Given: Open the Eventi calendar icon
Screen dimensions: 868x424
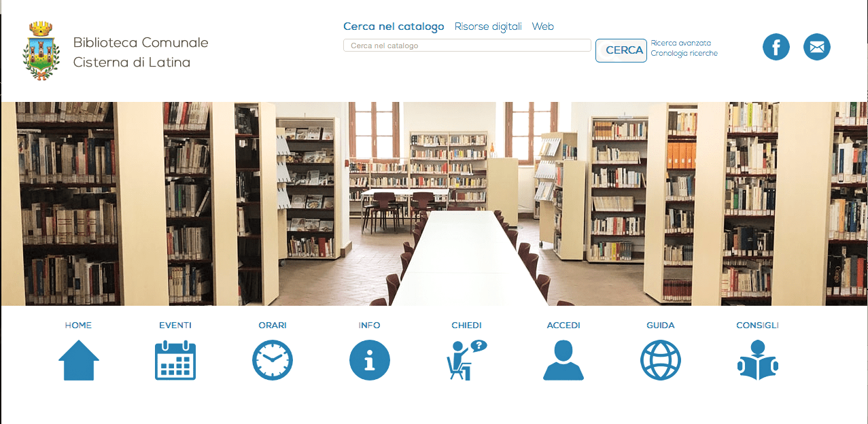Looking at the screenshot, I should pyautogui.click(x=175, y=360).
